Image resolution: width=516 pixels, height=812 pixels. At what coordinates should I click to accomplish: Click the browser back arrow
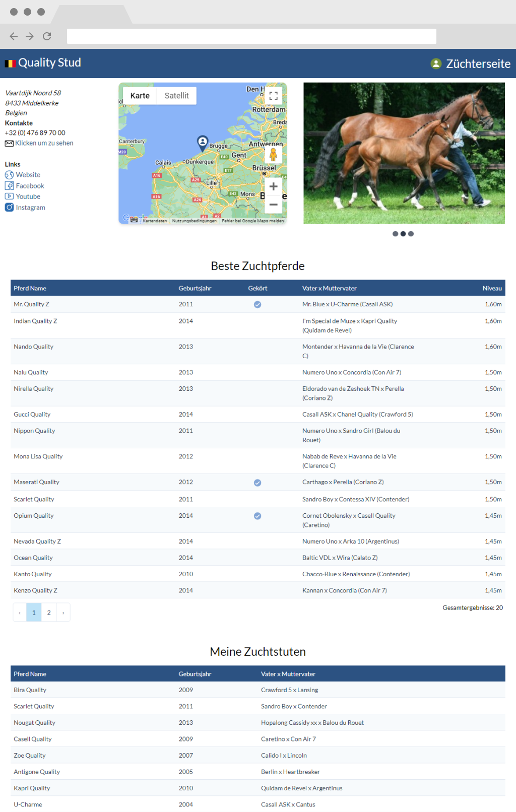pos(14,36)
